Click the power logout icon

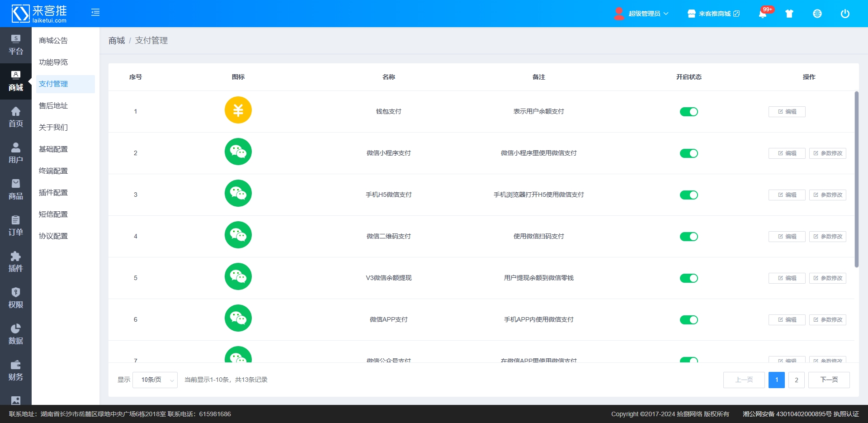(844, 14)
